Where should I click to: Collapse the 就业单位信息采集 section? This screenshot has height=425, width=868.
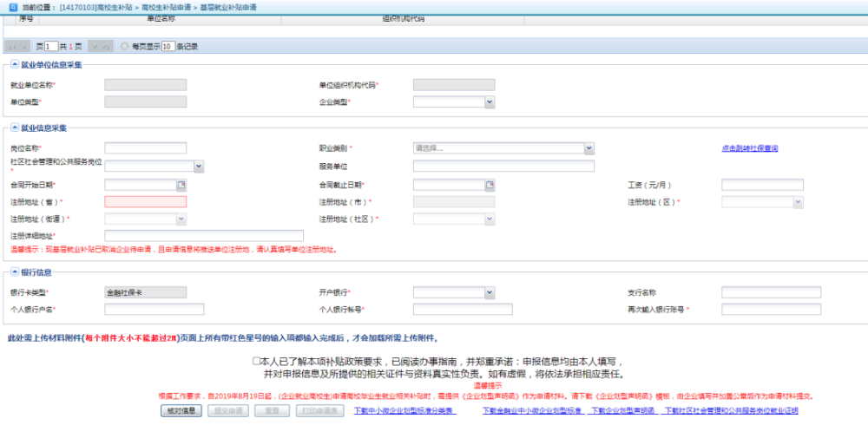[15, 64]
